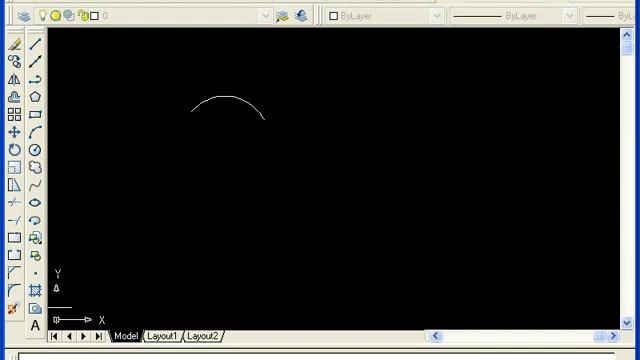Image resolution: width=640 pixels, height=360 pixels.
Task: Select the Polygon tool
Action: 35,97
